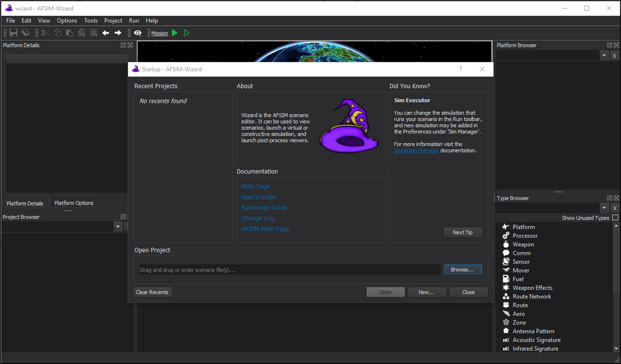The width and height of the screenshot is (621, 364).
Task: Switch to the Platform Options tab
Action: point(74,203)
